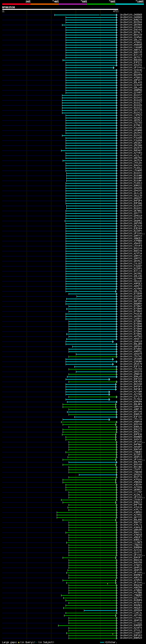
Task: Click hit label UniRef100_Q0GZS1
Action: click(131, 65)
